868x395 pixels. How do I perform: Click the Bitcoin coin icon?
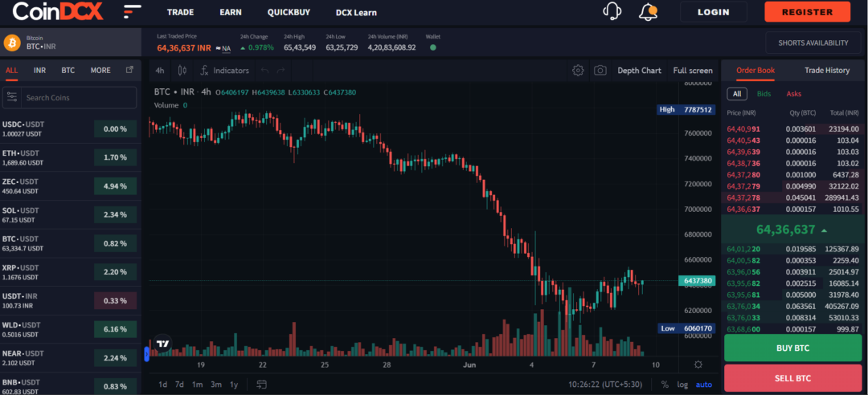point(11,42)
